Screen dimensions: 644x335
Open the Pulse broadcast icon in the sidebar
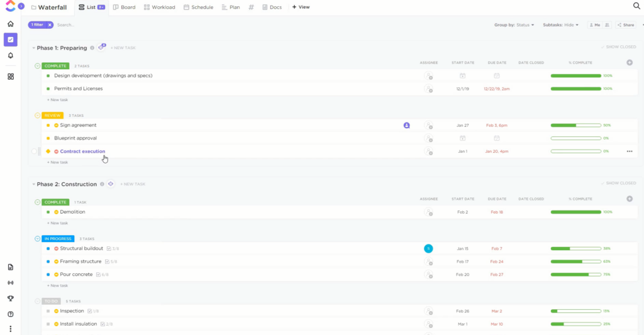[x=11, y=283]
